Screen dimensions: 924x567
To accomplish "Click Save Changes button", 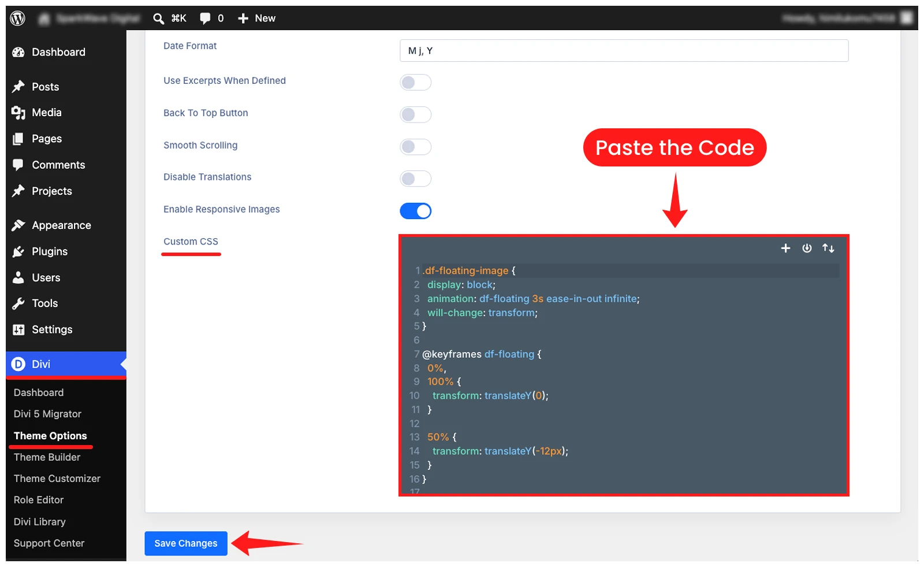I will 186,543.
